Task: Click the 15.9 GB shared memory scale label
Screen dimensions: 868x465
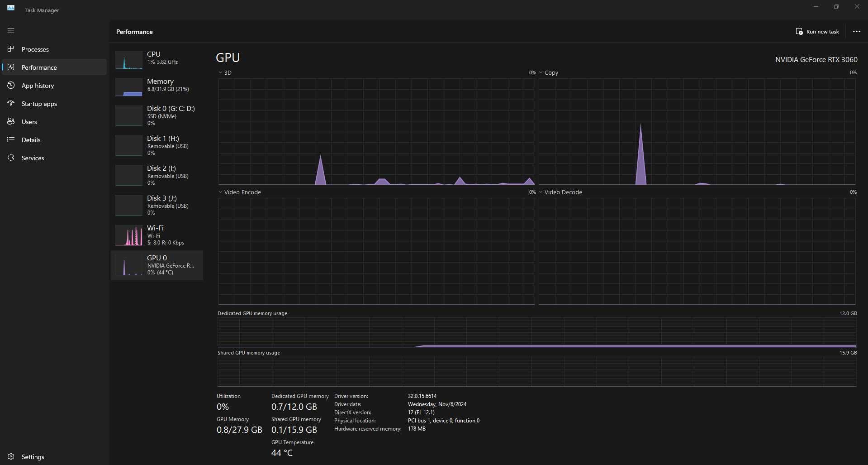Action: click(x=848, y=353)
